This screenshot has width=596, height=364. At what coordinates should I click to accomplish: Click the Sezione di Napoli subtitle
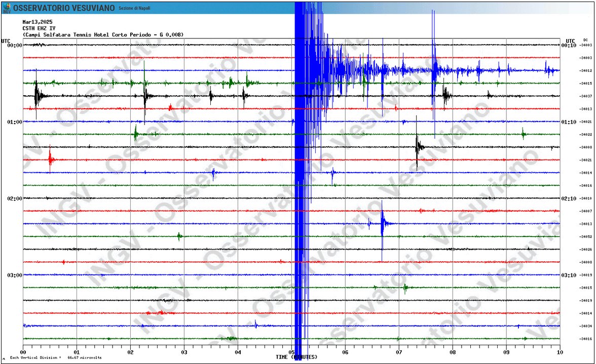[134, 8]
